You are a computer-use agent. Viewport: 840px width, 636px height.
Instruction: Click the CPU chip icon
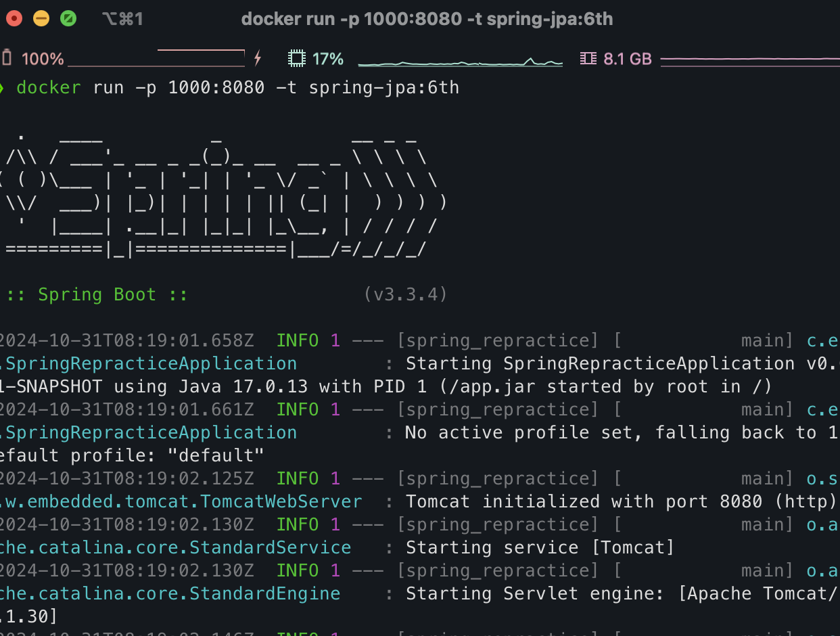pyautogui.click(x=296, y=59)
